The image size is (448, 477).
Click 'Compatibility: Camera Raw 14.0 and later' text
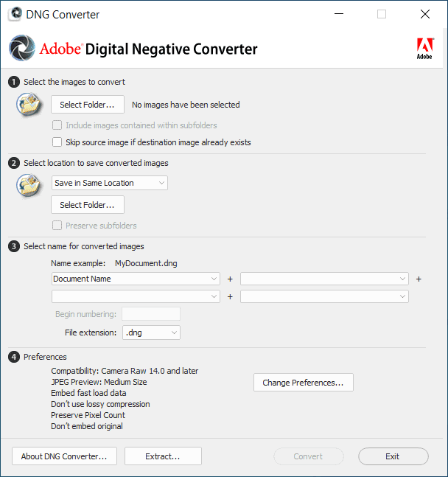coord(125,371)
